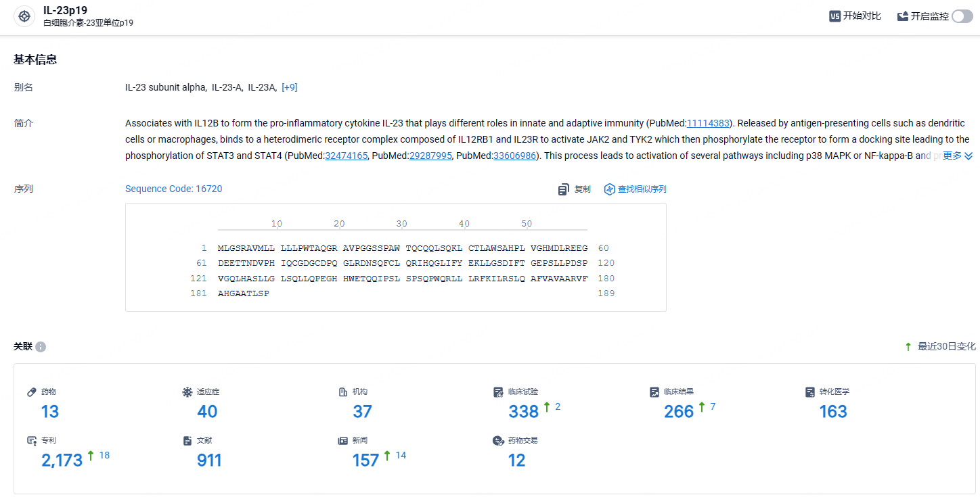
Task: Click the monitoring icon next to 开启监控
Action: [903, 16]
